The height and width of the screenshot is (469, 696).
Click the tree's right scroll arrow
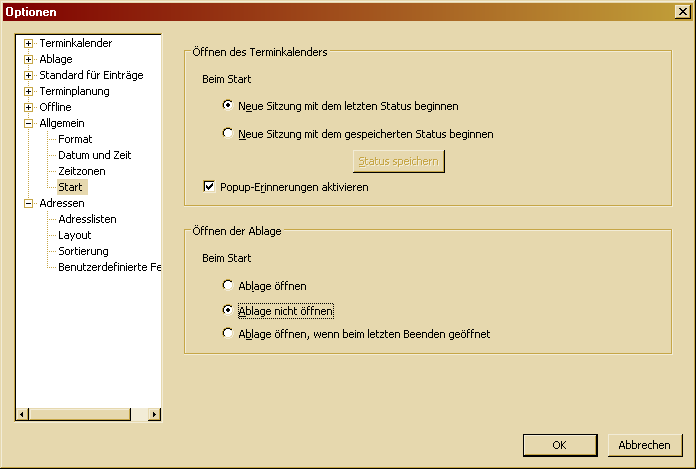click(x=154, y=414)
